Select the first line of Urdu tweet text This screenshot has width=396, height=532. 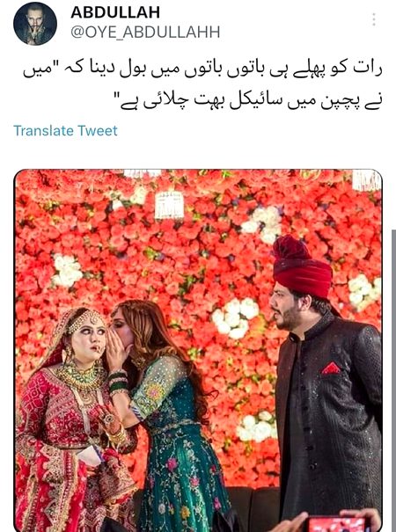(x=202, y=69)
